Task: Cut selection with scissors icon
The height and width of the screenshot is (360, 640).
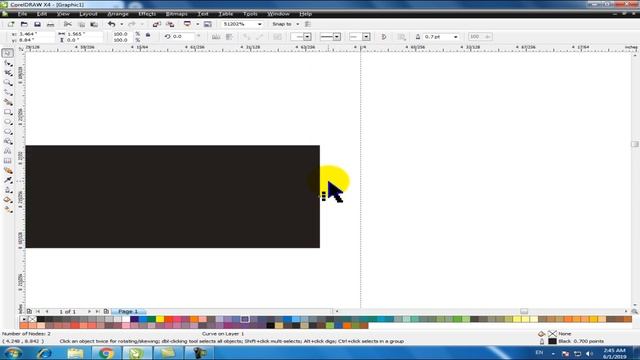Action: pyautogui.click(x=68, y=24)
